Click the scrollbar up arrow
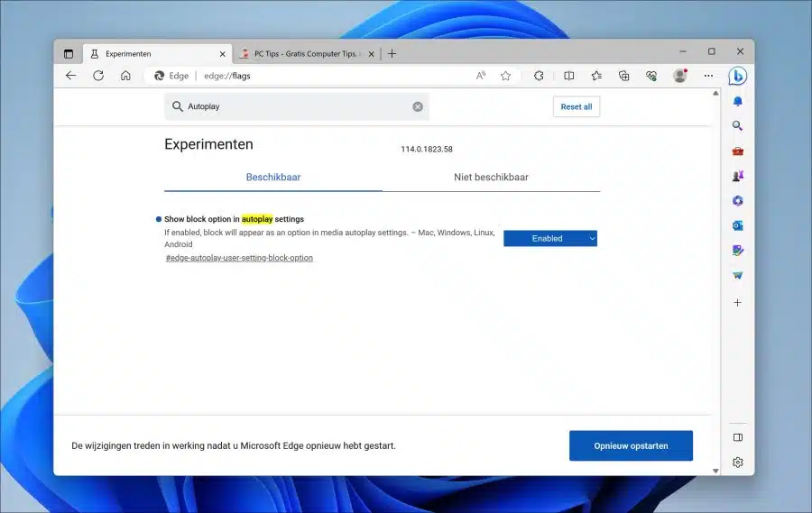812x513 pixels. pyautogui.click(x=715, y=94)
